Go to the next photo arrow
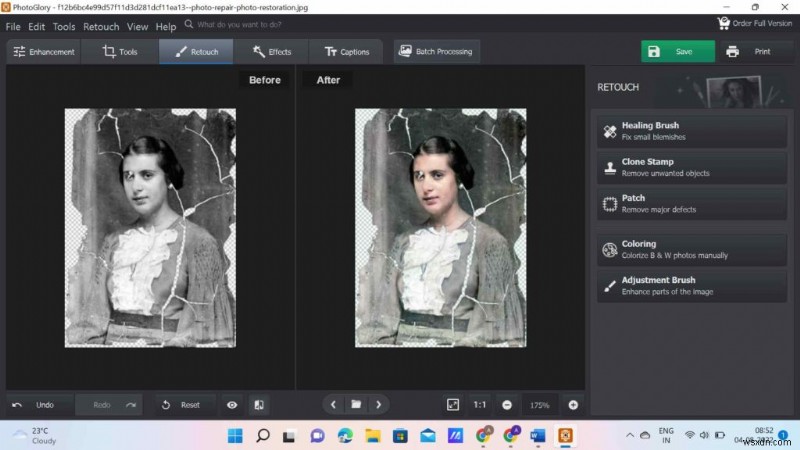This screenshot has width=800, height=450. 378,405
